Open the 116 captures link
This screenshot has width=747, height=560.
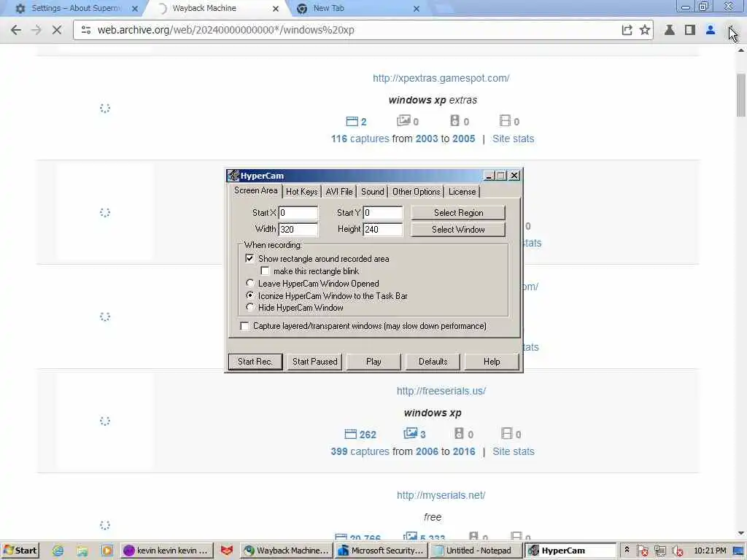tap(360, 139)
